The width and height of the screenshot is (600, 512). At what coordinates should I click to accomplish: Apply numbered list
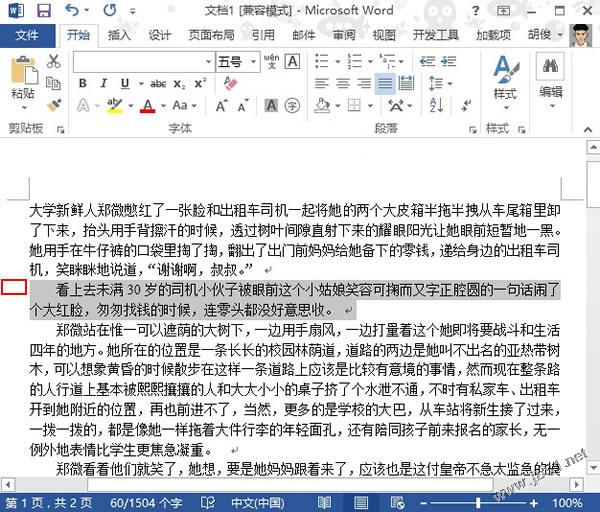pos(354,61)
